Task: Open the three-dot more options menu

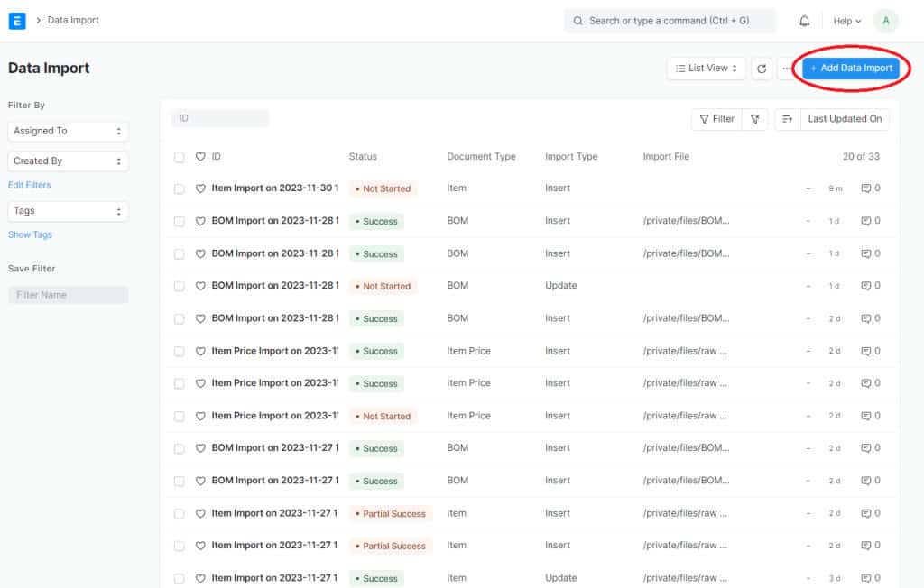Action: point(786,69)
